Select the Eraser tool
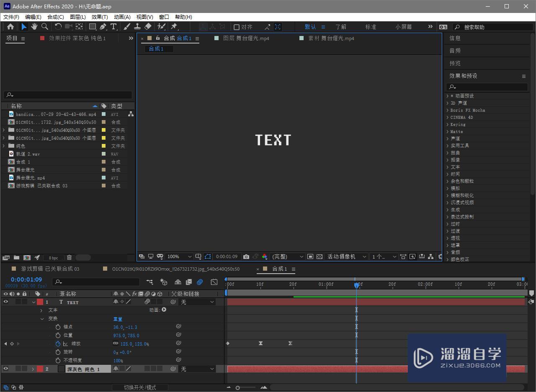This screenshot has height=392, width=536. [148, 27]
